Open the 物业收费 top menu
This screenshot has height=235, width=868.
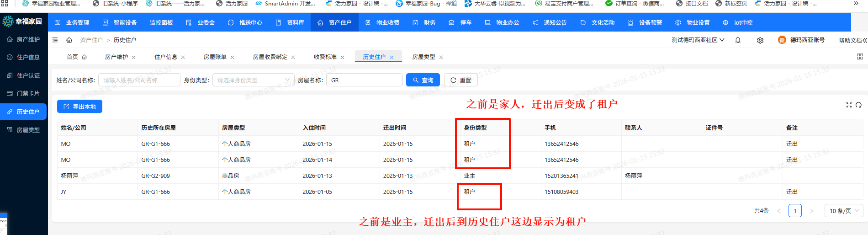coord(382,22)
